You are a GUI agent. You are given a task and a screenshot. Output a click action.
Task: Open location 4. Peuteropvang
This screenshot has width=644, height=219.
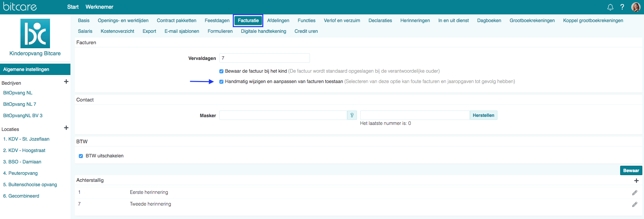tap(20, 173)
